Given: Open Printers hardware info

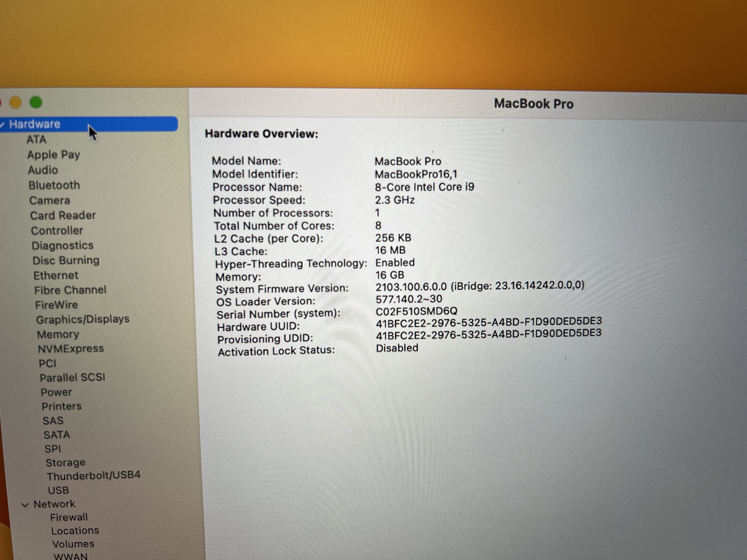Looking at the screenshot, I should point(62,406).
